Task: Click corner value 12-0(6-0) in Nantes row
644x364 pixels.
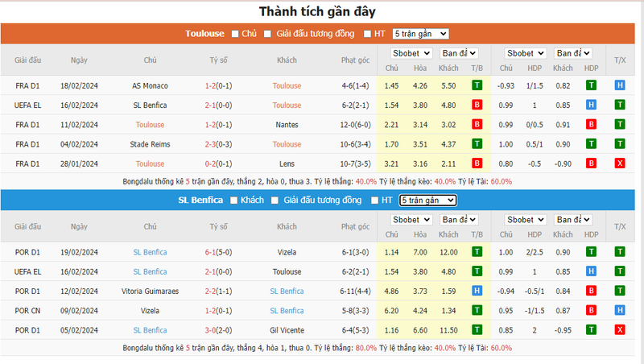Action: click(355, 125)
